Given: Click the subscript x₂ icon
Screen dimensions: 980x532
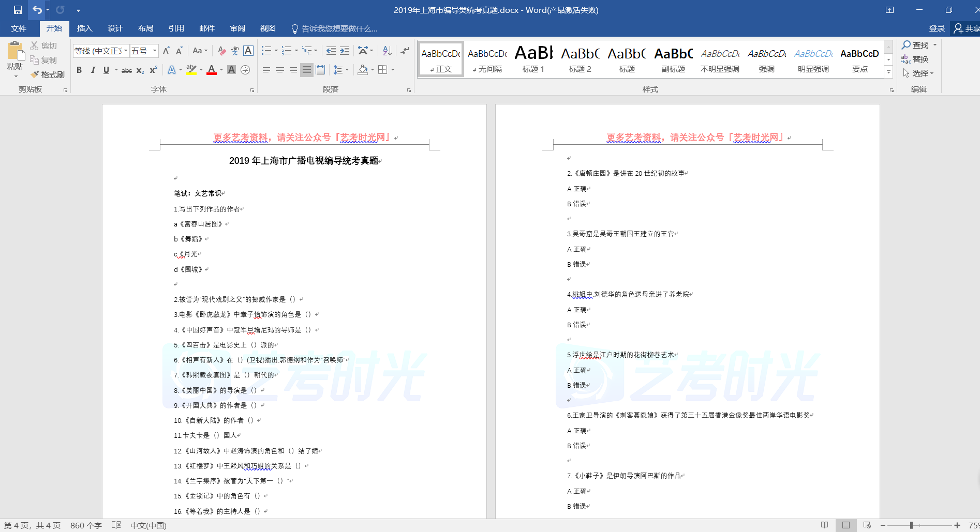Looking at the screenshot, I should [140, 70].
